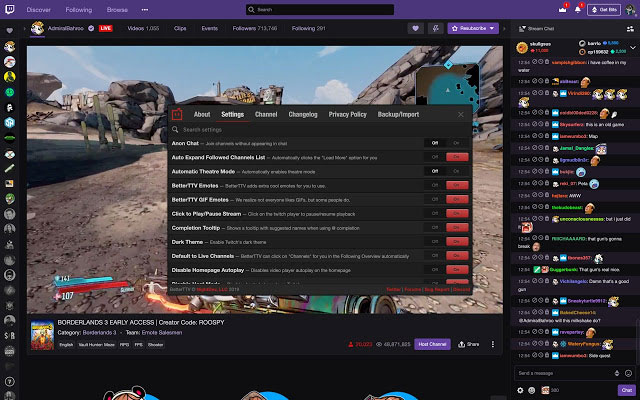
Task: Click the Send a message chat box
Action: pyautogui.click(x=573, y=373)
